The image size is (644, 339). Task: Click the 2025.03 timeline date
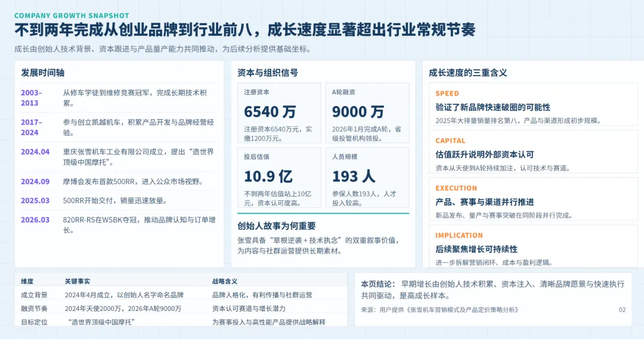[35, 201]
